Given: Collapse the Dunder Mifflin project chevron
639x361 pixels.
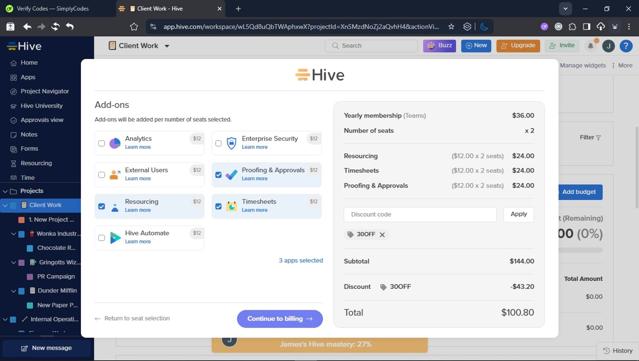Looking at the screenshot, I should click(x=13, y=291).
